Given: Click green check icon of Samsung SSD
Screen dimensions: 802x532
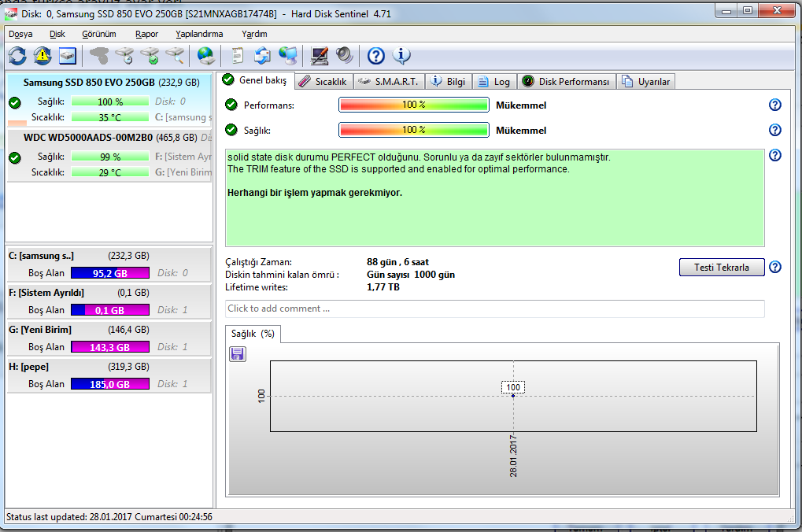Looking at the screenshot, I should tap(15, 103).
